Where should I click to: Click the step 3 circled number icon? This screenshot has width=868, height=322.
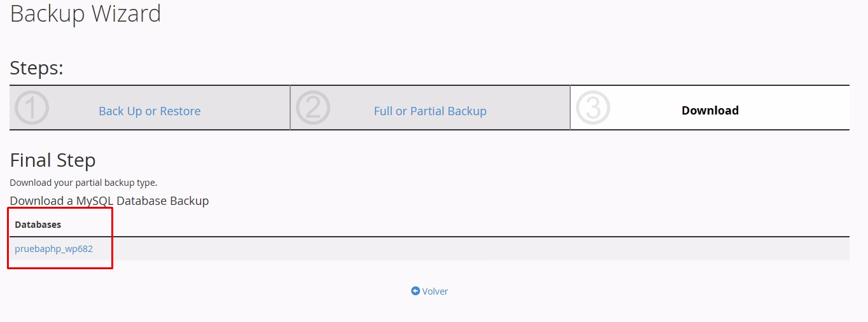tap(592, 108)
